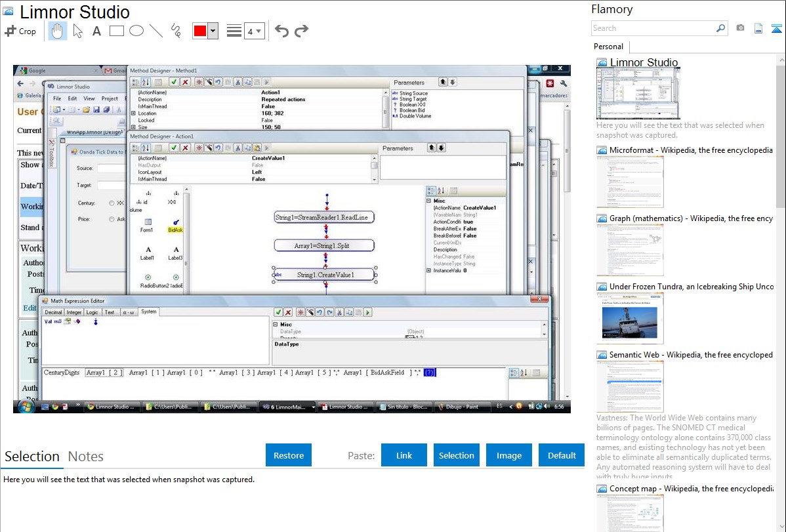Open the Limnor Studio snapshot title
The image size is (786, 532).
pyautogui.click(x=644, y=62)
